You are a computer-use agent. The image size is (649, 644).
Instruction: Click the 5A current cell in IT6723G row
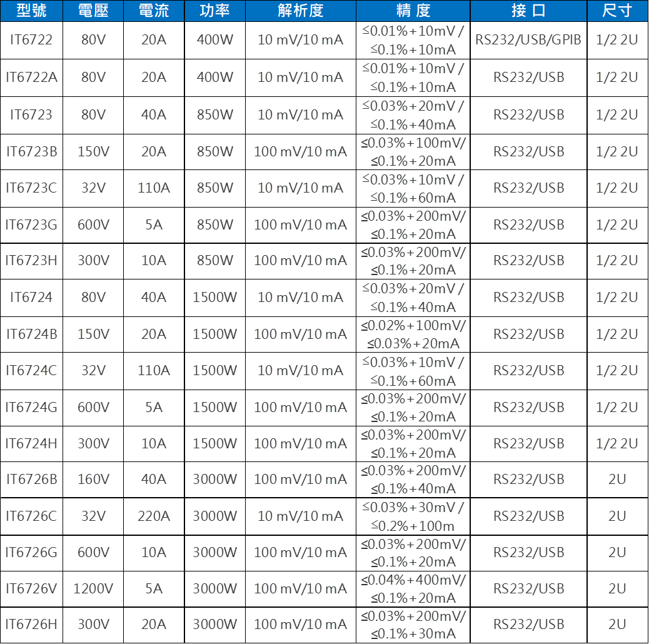(x=154, y=224)
